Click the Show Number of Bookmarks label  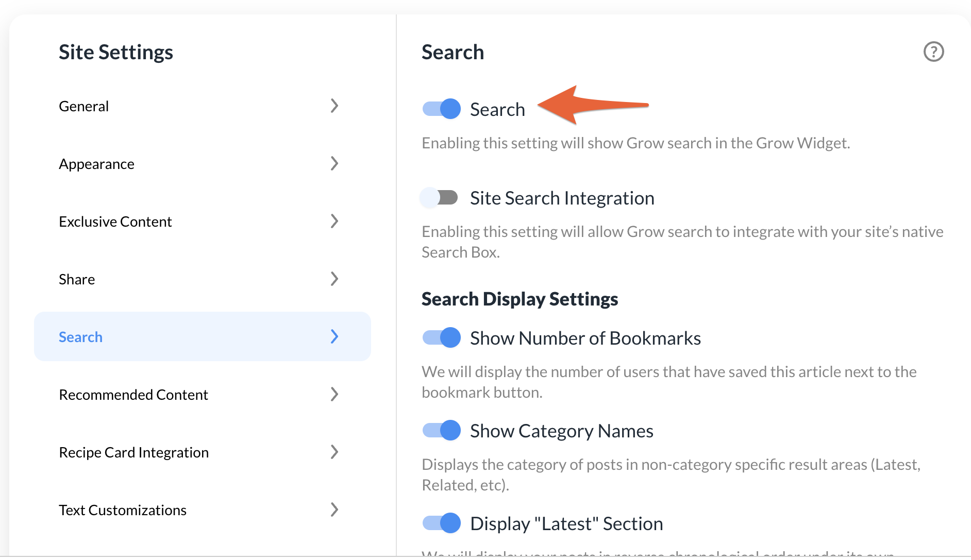tap(585, 338)
